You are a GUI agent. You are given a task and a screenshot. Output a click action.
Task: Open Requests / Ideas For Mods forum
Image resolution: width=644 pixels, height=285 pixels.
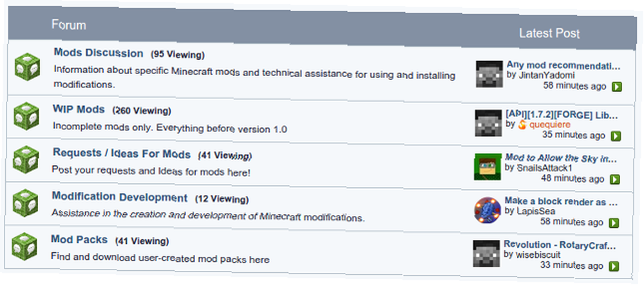pyautogui.click(x=122, y=154)
